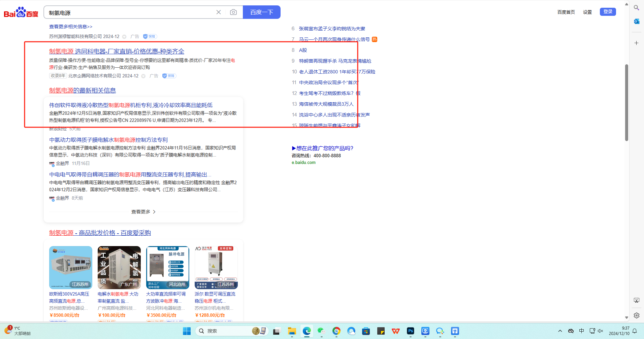Open the weather widget on taskbar

point(18,331)
